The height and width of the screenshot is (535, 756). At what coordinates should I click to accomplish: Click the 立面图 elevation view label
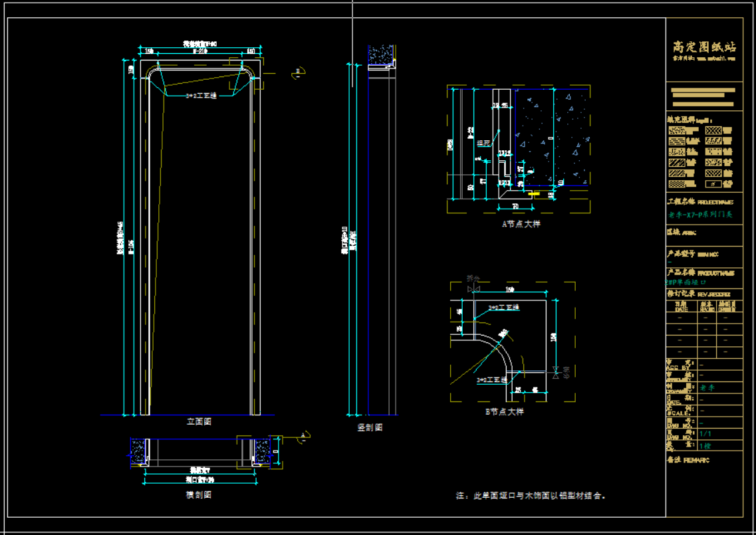click(199, 421)
